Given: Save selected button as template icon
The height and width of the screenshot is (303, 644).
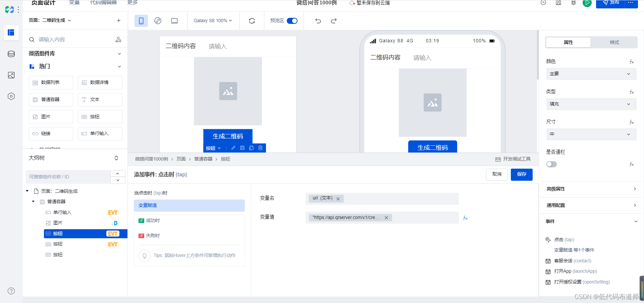Looking at the screenshot, I should click(x=243, y=148).
